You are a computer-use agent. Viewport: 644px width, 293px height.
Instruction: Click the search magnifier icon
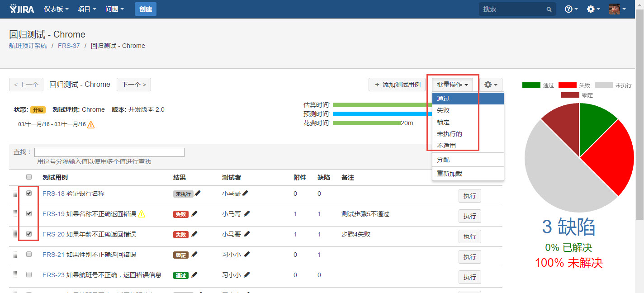pyautogui.click(x=549, y=9)
